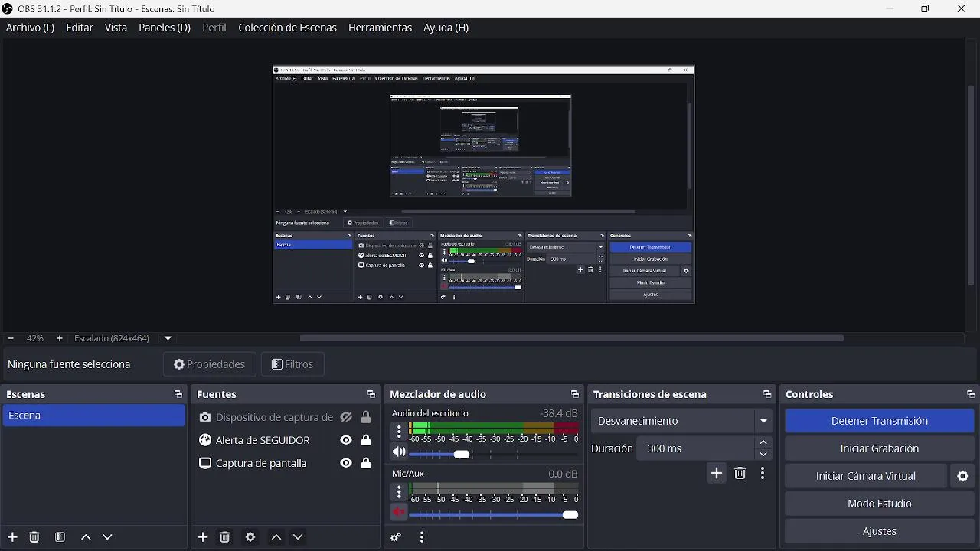Open Archivo menu
Image resolution: width=980 pixels, height=551 pixels.
[30, 28]
